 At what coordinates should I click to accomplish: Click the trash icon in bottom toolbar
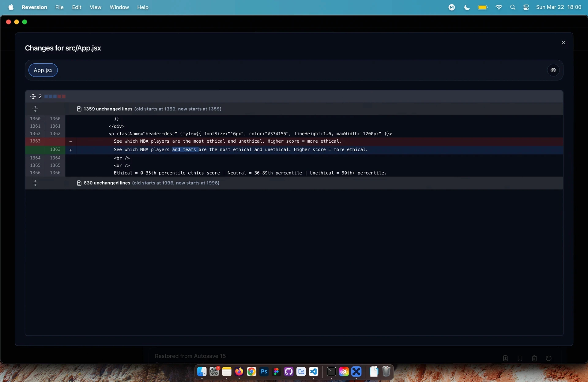coord(534,358)
